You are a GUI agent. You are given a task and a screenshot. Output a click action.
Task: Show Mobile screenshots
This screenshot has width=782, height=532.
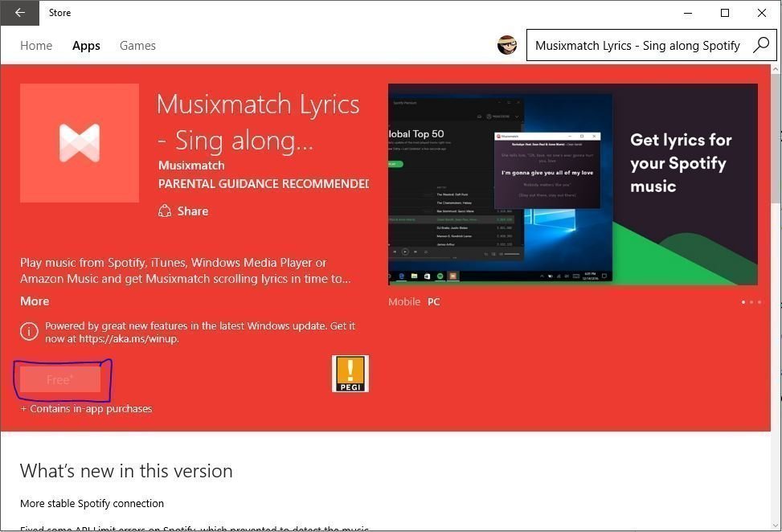[404, 301]
